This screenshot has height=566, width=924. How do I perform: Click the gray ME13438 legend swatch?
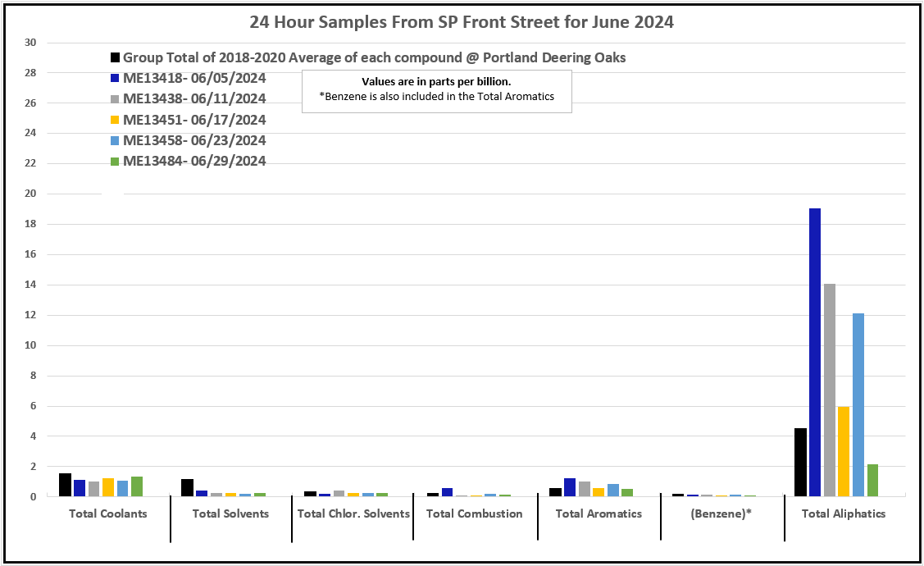[116, 99]
